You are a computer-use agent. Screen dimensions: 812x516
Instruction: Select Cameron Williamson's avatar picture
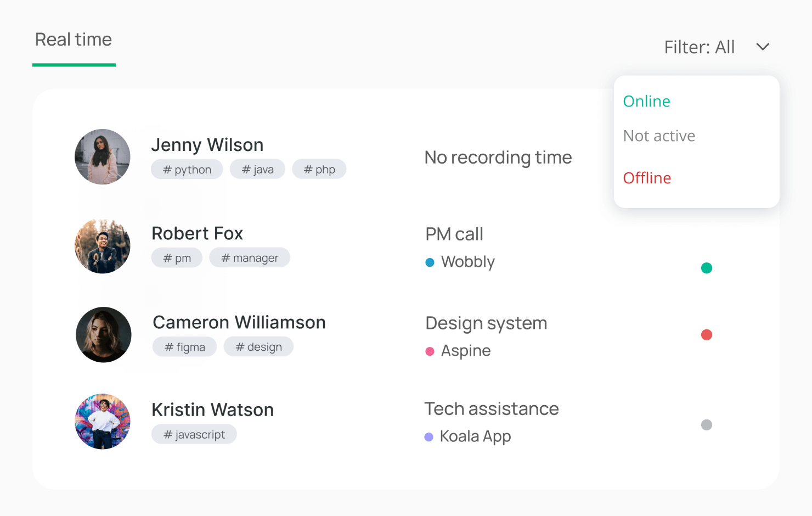pyautogui.click(x=103, y=335)
